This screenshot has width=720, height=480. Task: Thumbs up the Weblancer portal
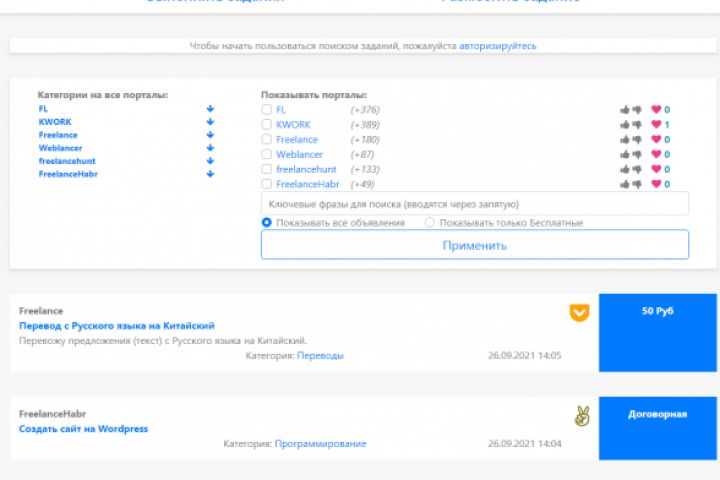pos(624,154)
